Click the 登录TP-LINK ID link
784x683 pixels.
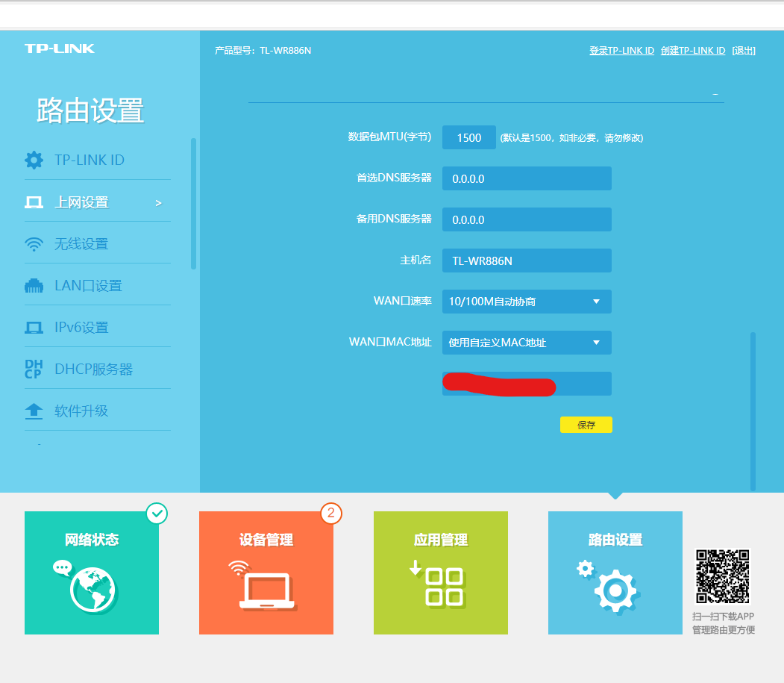pyautogui.click(x=621, y=51)
